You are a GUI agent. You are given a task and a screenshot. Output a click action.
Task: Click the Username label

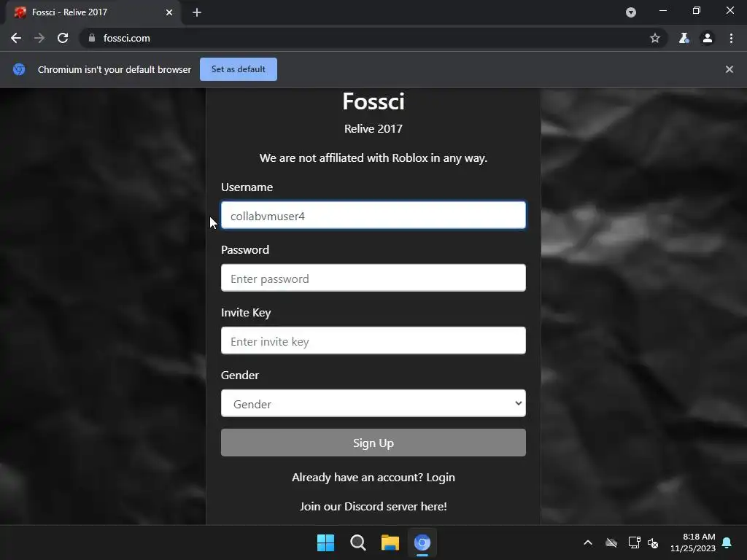click(247, 187)
